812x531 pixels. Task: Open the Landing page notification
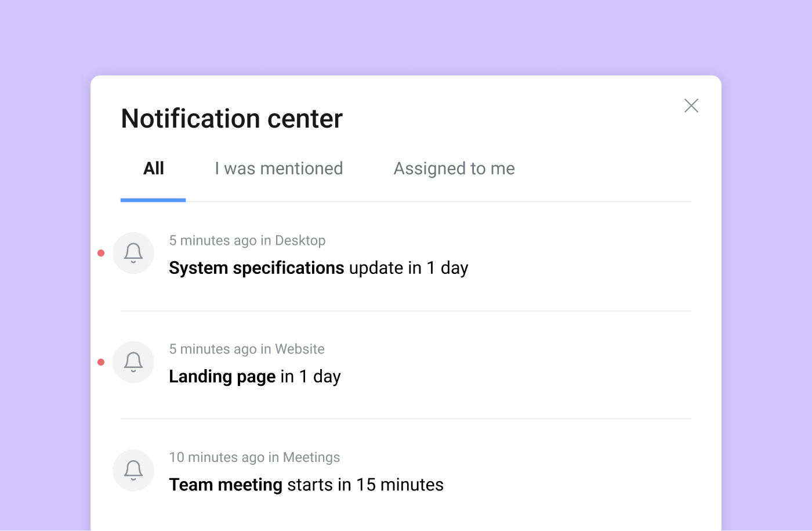255,376
